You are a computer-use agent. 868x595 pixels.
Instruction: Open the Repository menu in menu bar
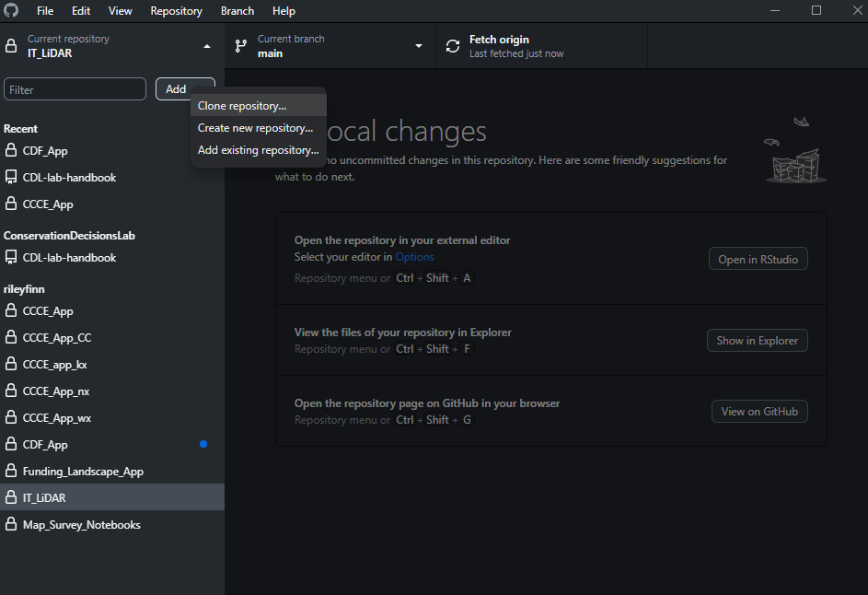(176, 11)
